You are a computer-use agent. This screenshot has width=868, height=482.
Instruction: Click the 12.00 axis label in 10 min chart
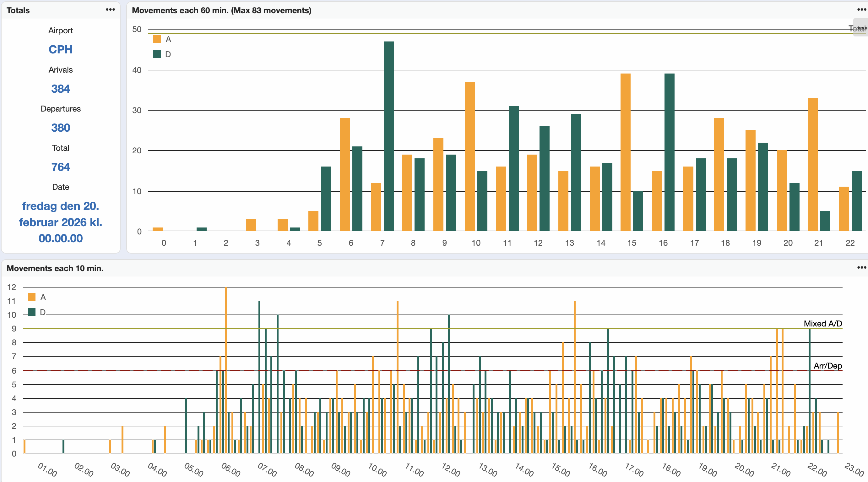pyautogui.click(x=451, y=469)
